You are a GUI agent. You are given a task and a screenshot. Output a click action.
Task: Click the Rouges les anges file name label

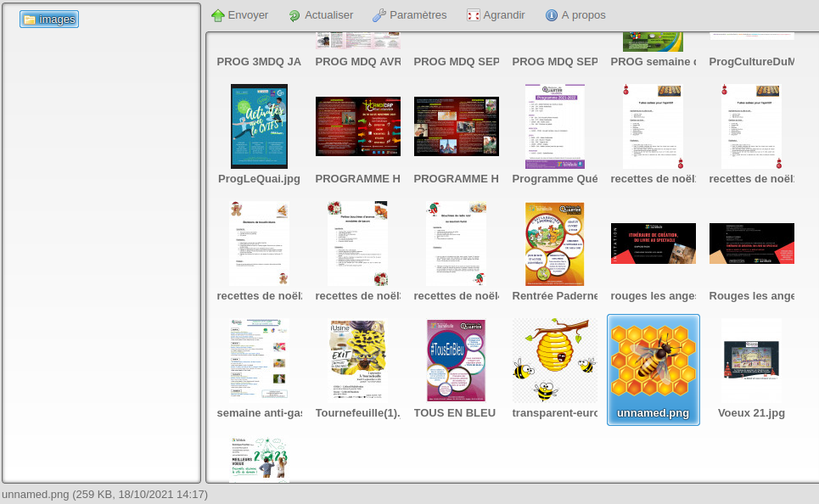pyautogui.click(x=751, y=296)
